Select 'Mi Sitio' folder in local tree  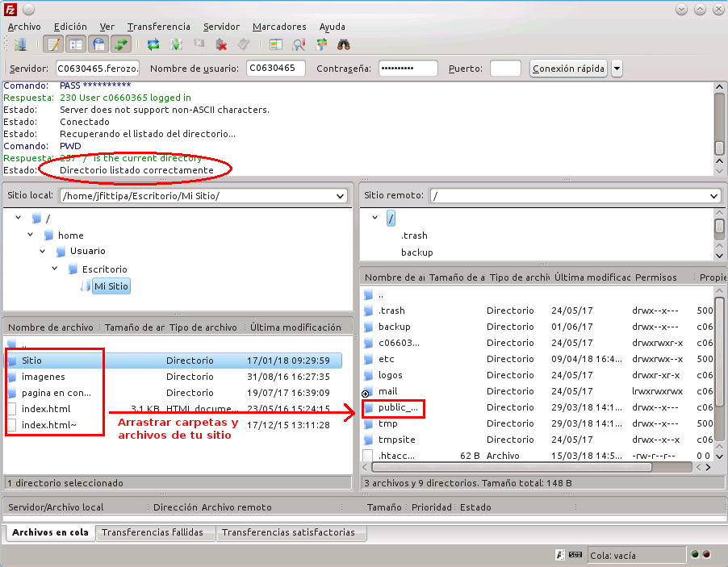(111, 286)
